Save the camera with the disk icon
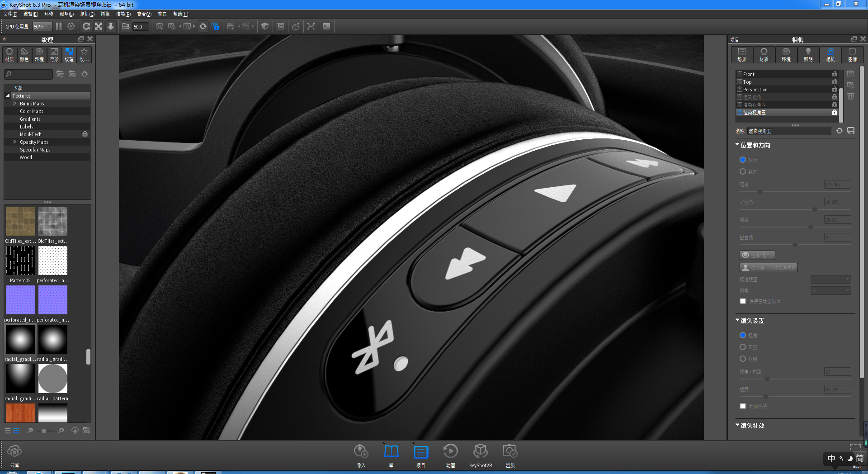 [851, 131]
